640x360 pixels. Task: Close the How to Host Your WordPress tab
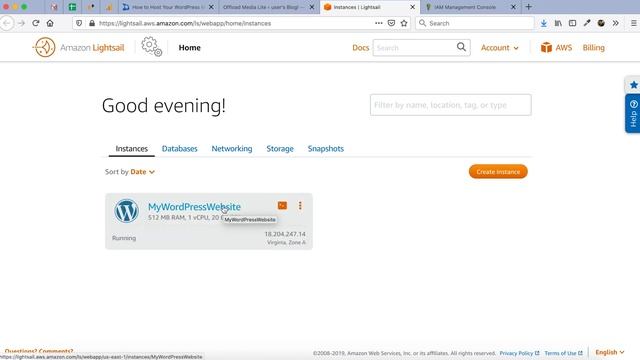point(211,7)
